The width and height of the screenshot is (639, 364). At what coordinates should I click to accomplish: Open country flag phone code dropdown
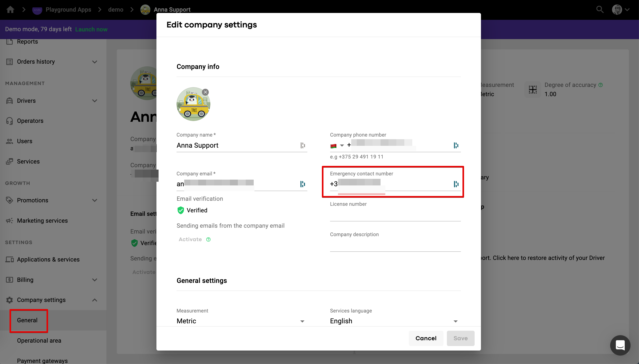337,145
